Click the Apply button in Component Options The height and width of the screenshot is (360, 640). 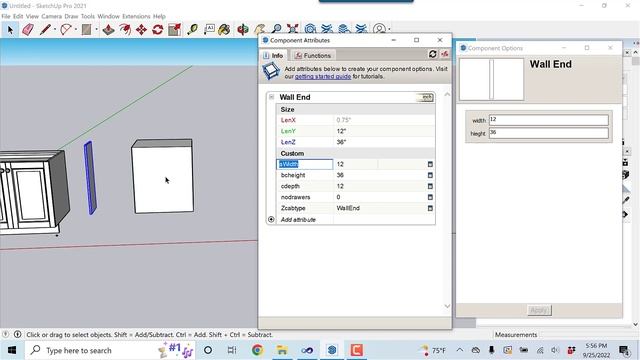pyautogui.click(x=539, y=310)
